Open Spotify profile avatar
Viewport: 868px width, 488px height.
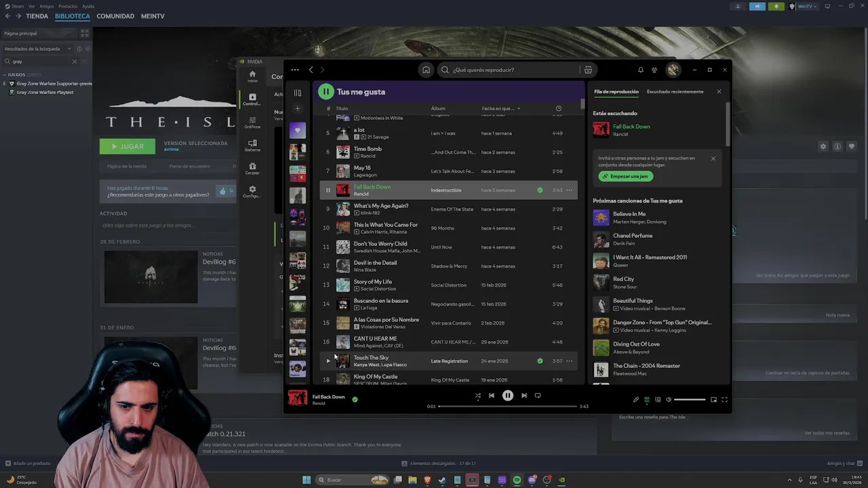(x=673, y=70)
